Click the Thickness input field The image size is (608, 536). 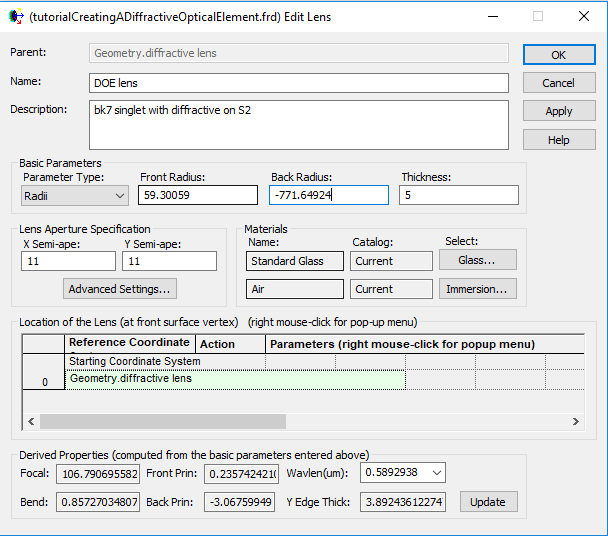[459, 196]
